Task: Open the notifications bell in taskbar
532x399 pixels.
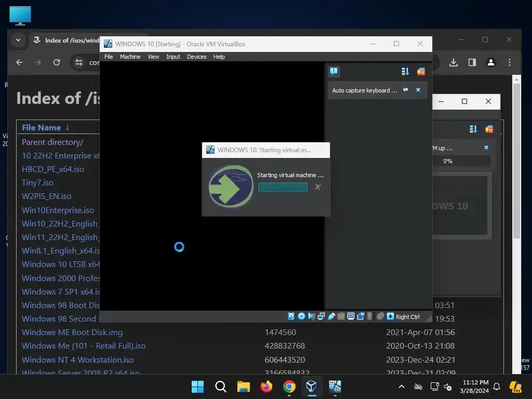Action: click(x=497, y=387)
